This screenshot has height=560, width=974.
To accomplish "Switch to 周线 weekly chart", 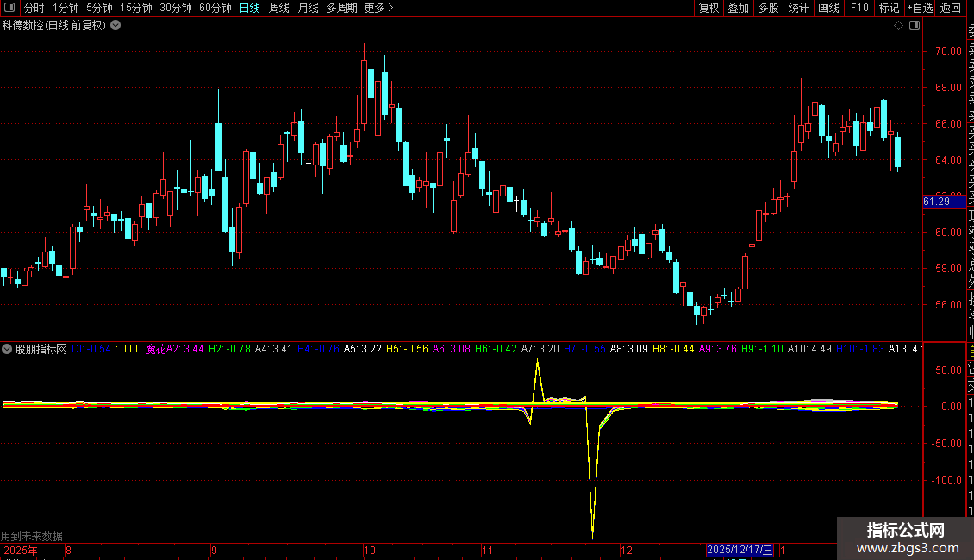I will click(279, 8).
